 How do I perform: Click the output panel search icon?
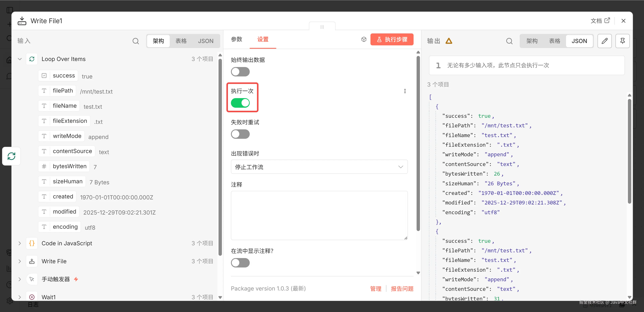[x=509, y=41]
